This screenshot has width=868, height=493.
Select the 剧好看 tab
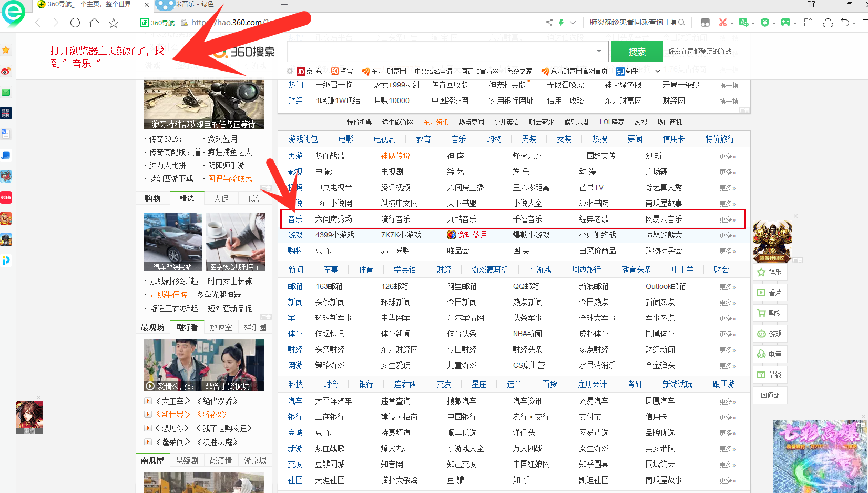(x=187, y=327)
